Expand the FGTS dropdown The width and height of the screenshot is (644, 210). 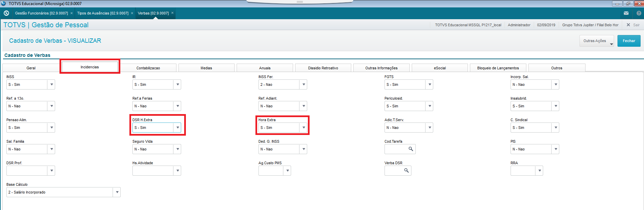click(x=430, y=84)
